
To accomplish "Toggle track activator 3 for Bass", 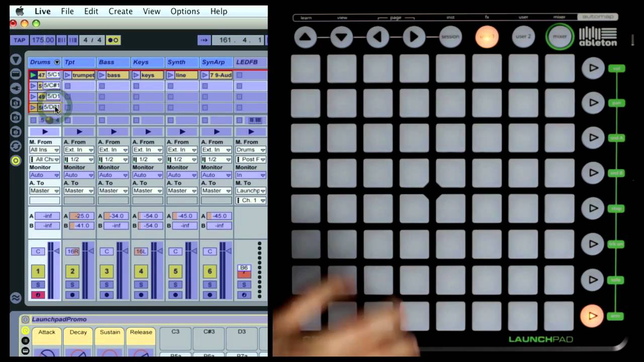I will point(107,271).
